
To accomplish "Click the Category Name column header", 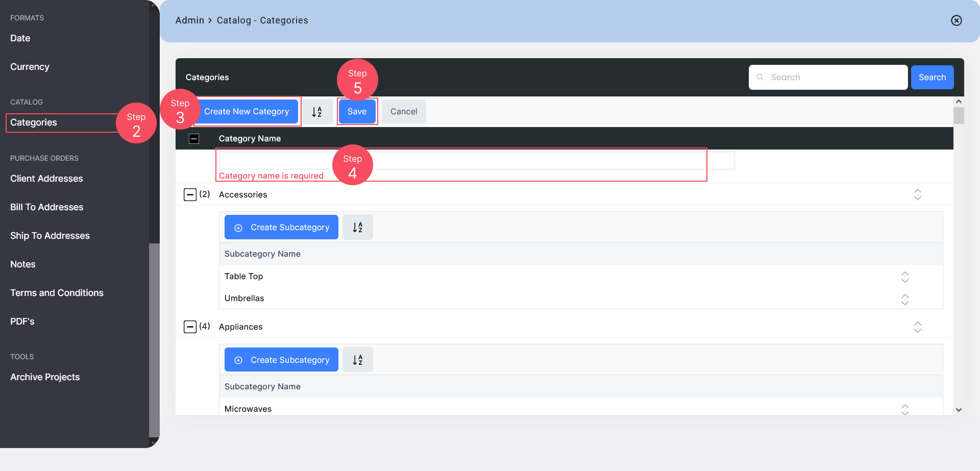I will coord(250,139).
